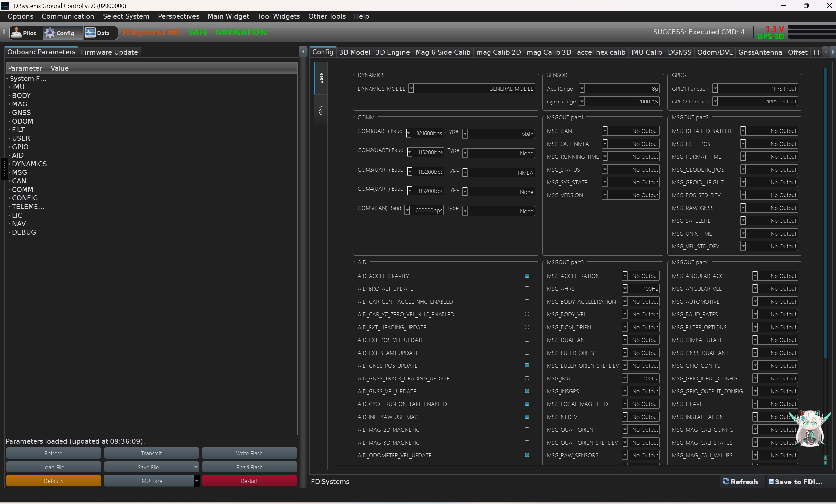The image size is (836, 504).
Task: Disable the AID_ACCEL_GRAVITY checkbox
Action: (527, 276)
